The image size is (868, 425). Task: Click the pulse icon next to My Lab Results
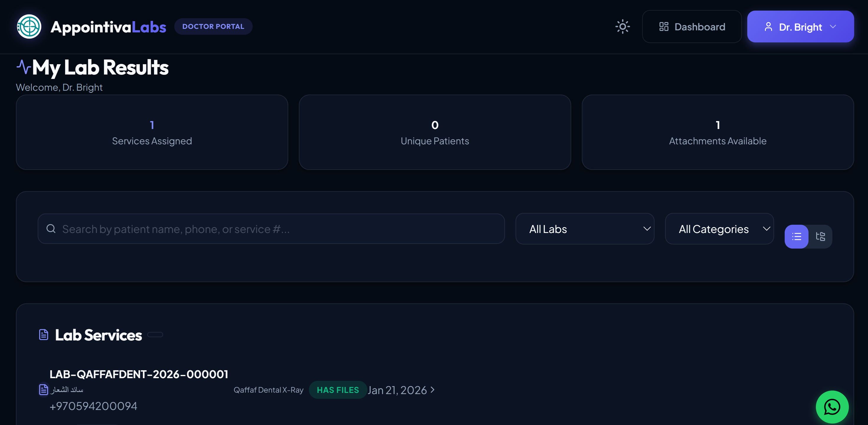[x=23, y=67]
